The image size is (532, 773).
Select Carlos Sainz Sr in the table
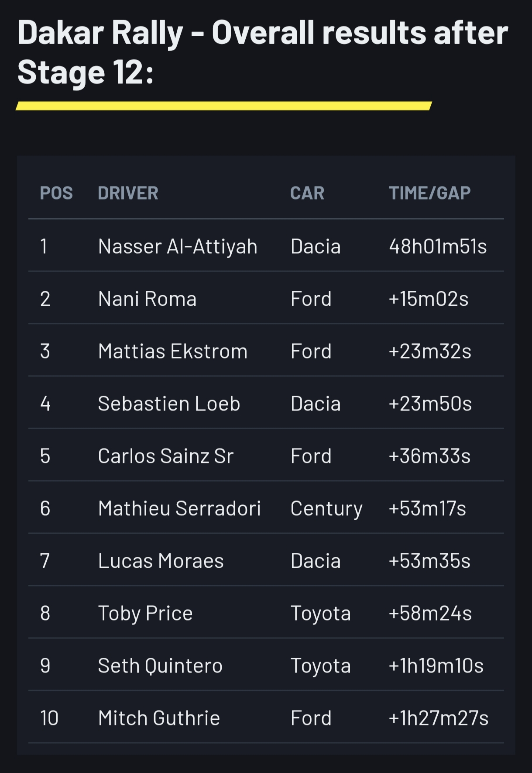click(165, 456)
